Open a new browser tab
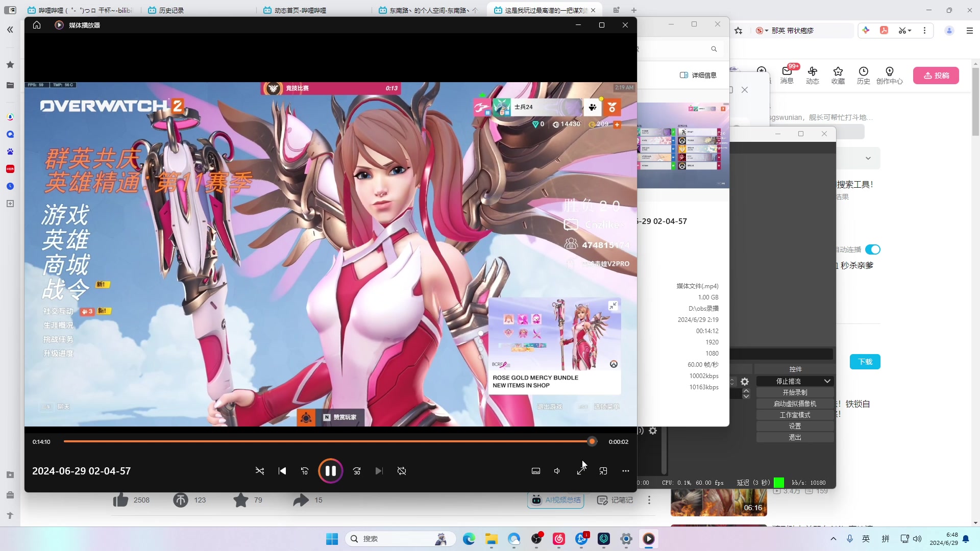This screenshot has height=551, width=980. click(634, 10)
